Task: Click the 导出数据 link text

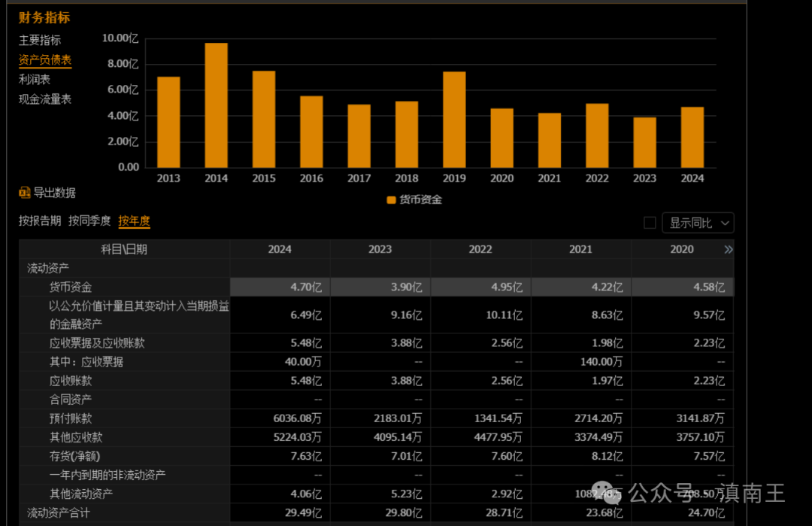Action: [54, 193]
